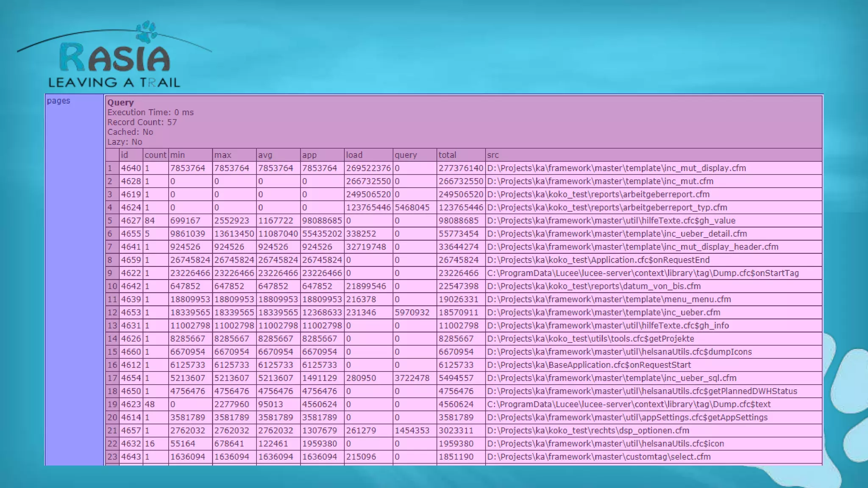The image size is (868, 488).
Task: Click the Query header title
Action: (x=120, y=103)
